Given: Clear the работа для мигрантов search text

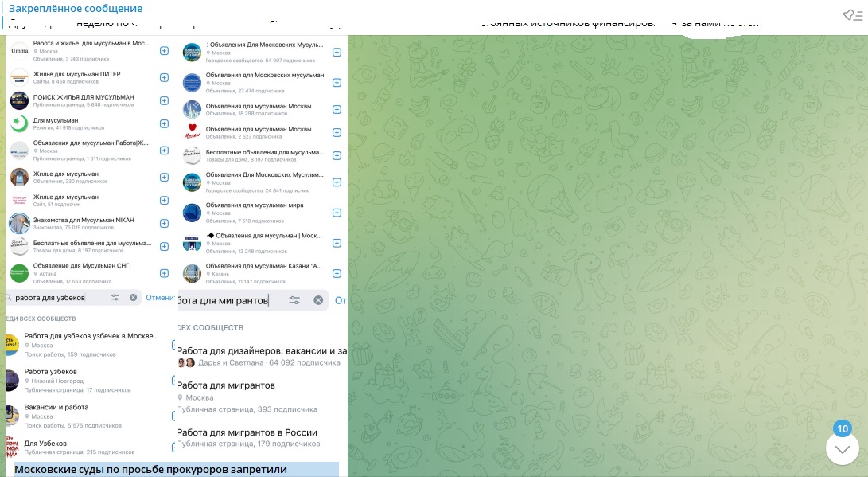Looking at the screenshot, I should tap(318, 300).
